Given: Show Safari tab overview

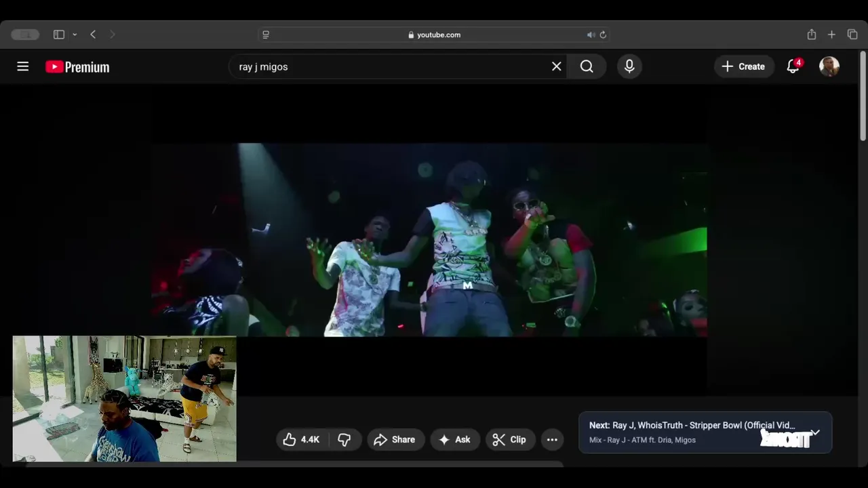Looking at the screenshot, I should [x=852, y=35].
